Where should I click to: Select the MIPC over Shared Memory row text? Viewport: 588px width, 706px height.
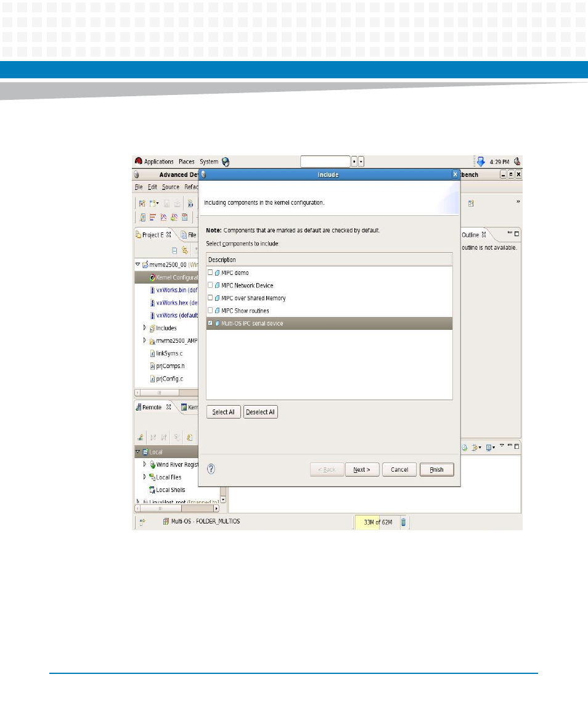[253, 298]
